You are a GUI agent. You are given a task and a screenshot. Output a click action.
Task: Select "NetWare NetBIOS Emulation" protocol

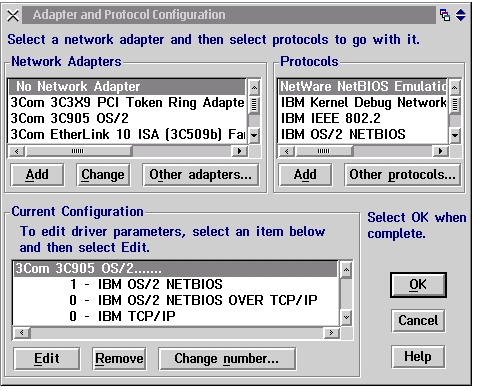coord(363,87)
